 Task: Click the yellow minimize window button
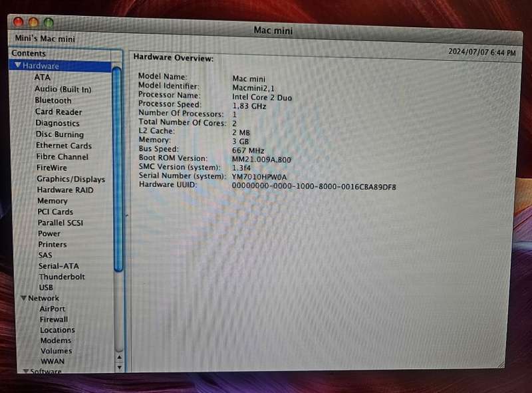33,23
